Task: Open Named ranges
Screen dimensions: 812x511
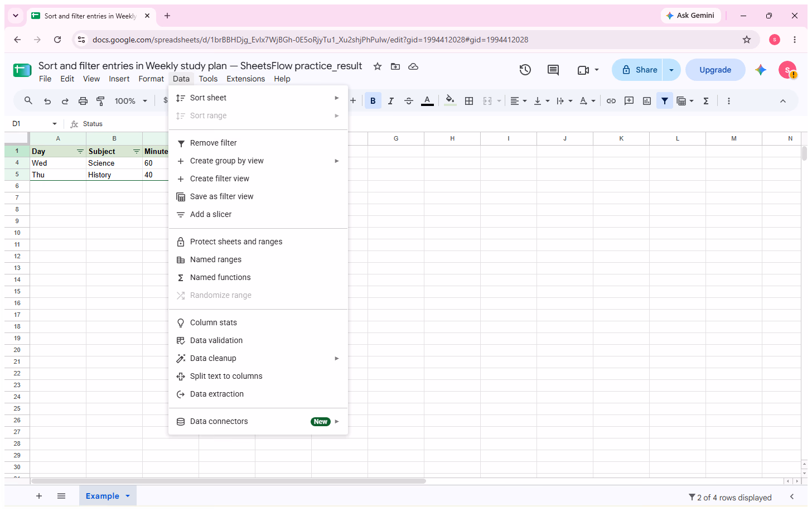Action: [x=258, y=259]
